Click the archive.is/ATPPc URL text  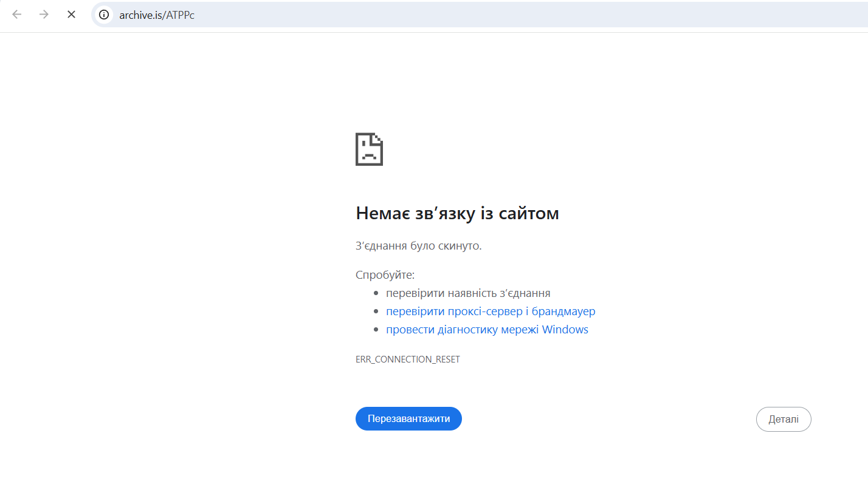(x=156, y=15)
